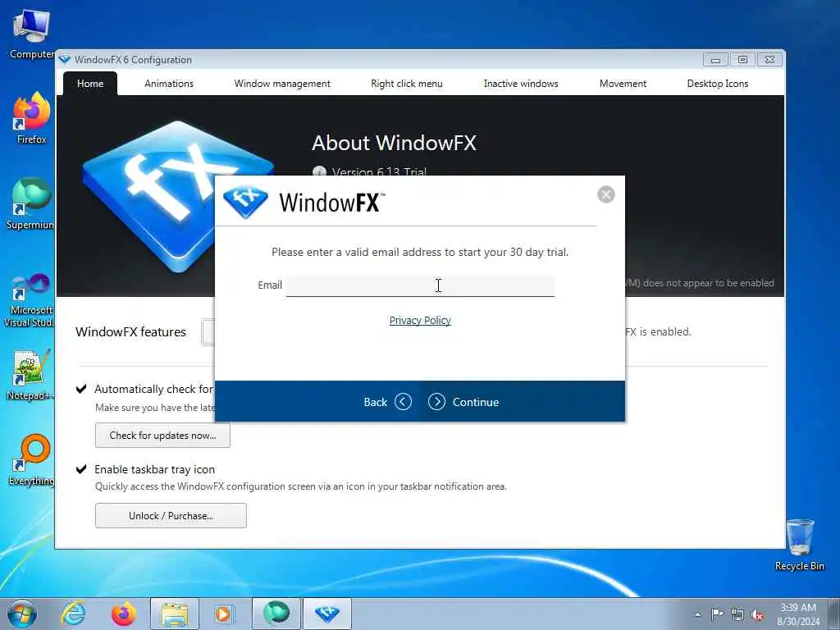Image resolution: width=840 pixels, height=630 pixels.
Task: Toggle Automatically check for updates checkbox
Action: (81, 388)
